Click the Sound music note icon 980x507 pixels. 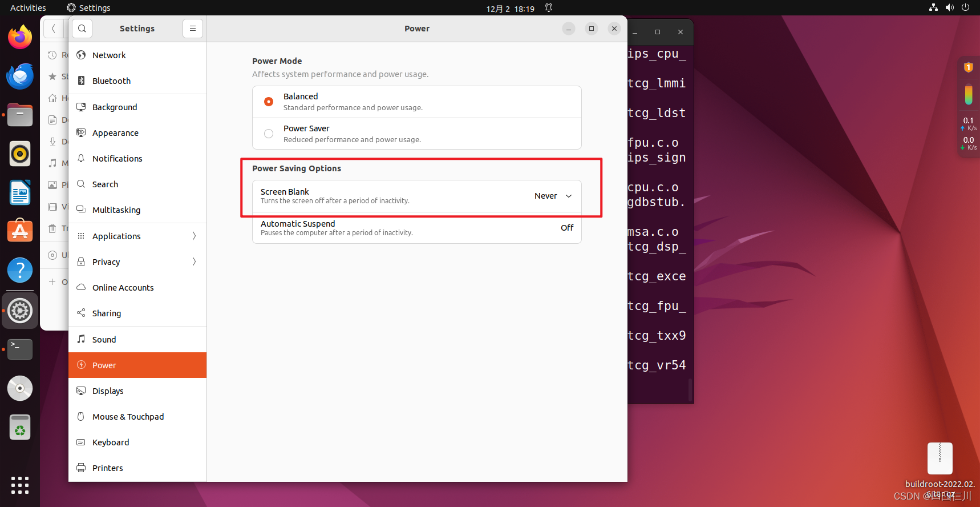click(x=81, y=339)
